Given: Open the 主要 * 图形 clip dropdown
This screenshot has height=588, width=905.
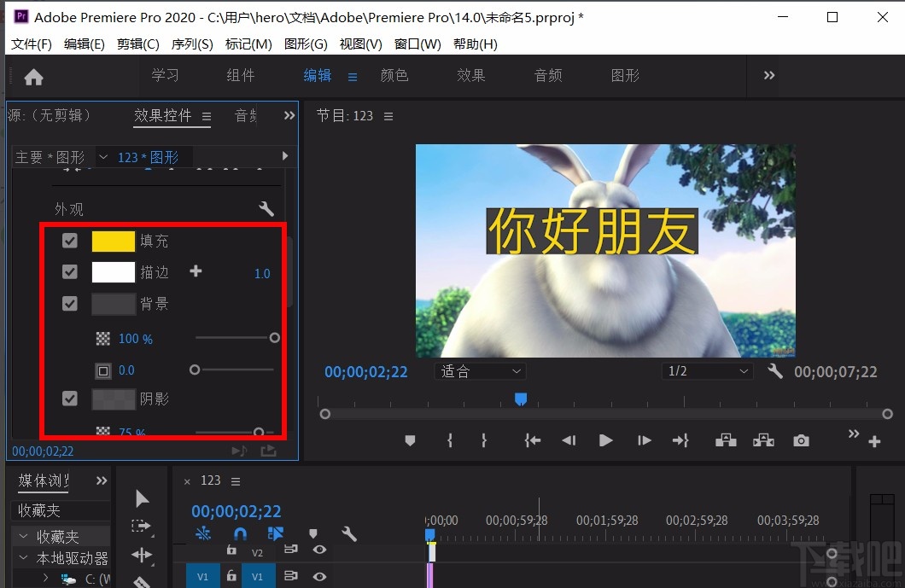Looking at the screenshot, I should pyautogui.click(x=103, y=156).
